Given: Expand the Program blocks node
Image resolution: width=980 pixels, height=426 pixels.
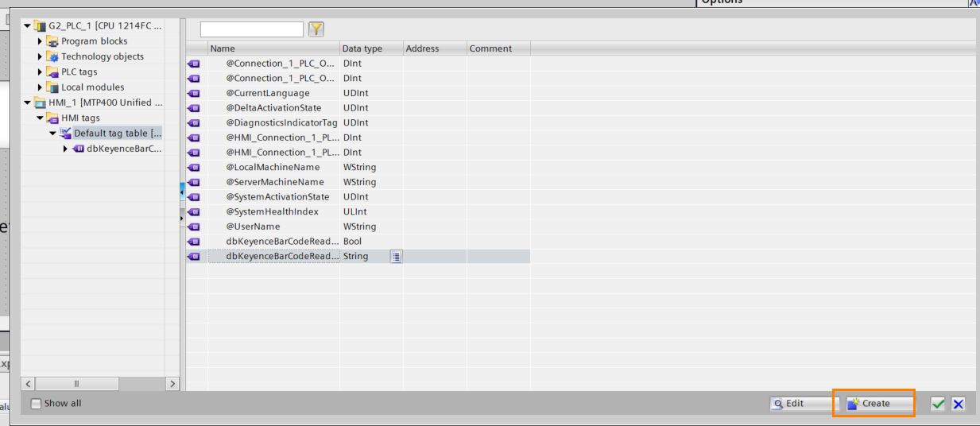Looking at the screenshot, I should pyautogui.click(x=41, y=41).
